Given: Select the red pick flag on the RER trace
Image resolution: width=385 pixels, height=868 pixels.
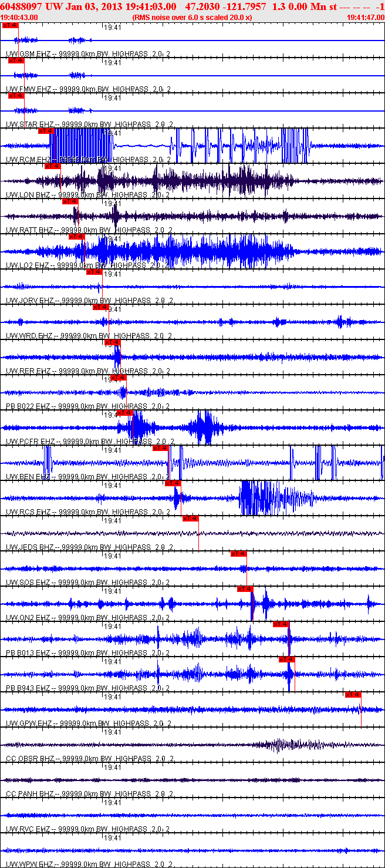Looking at the screenshot, I should [112, 342].
